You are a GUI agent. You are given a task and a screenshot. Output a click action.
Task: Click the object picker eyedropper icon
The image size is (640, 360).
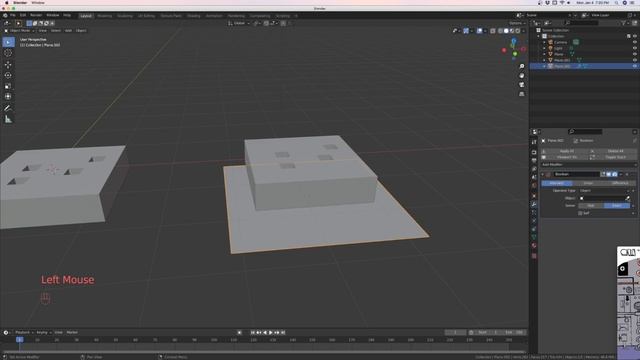tap(627, 198)
